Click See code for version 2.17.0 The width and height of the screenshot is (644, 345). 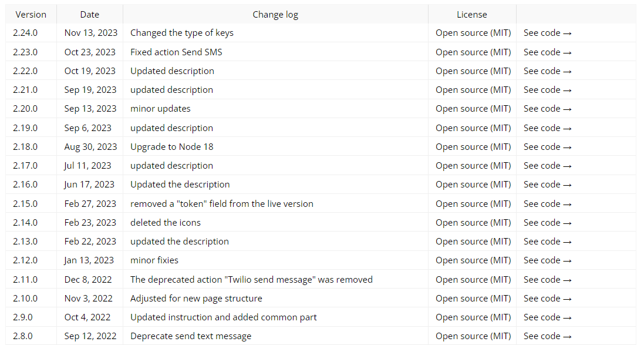tap(547, 166)
